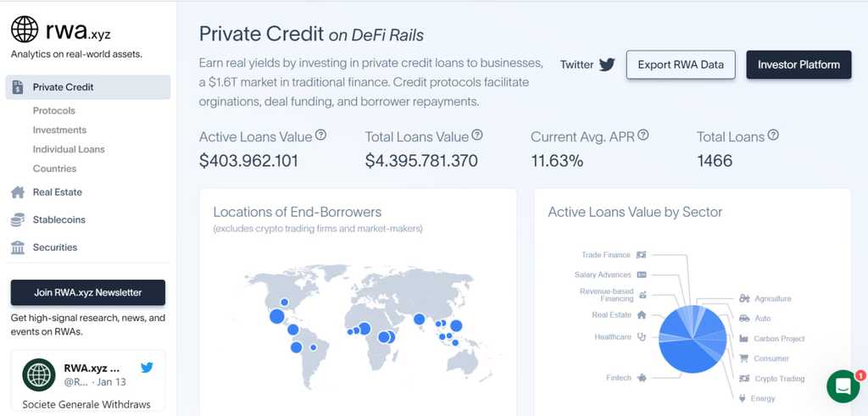Select Individual Loans in the sidebar
868x416 pixels.
69,149
